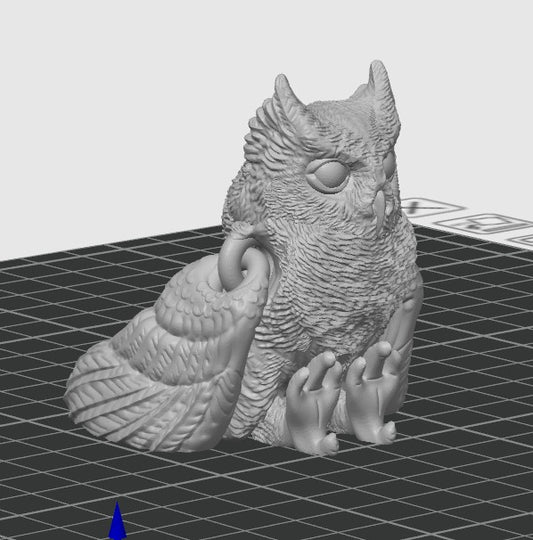This screenshot has height=540, width=533.
Task: Click the blue axis arrow at the grid edge
Action: coord(117,520)
